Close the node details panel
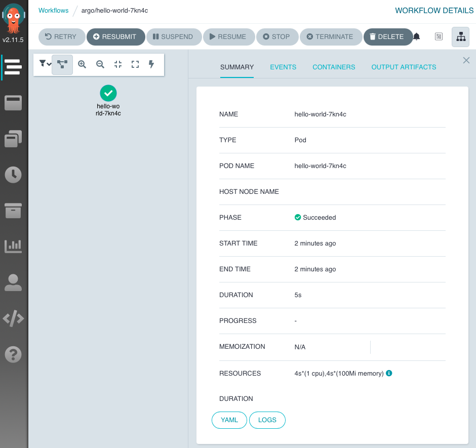This screenshot has width=476, height=448. click(x=466, y=60)
